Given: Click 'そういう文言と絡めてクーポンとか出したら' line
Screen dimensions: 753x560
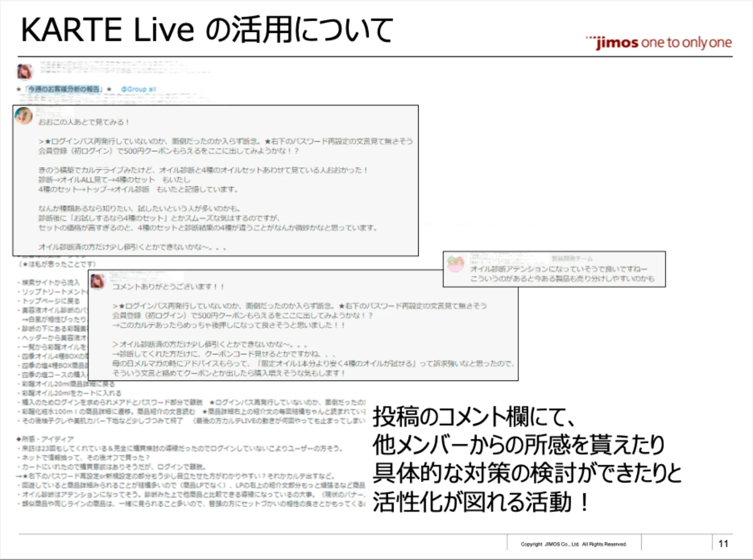Looking at the screenshot, I should [x=229, y=373].
